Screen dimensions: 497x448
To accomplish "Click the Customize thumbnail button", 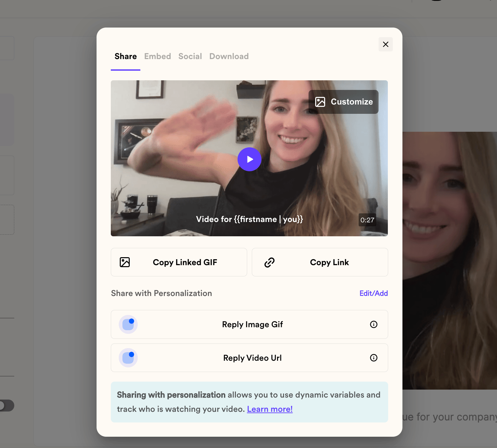I will tap(343, 102).
